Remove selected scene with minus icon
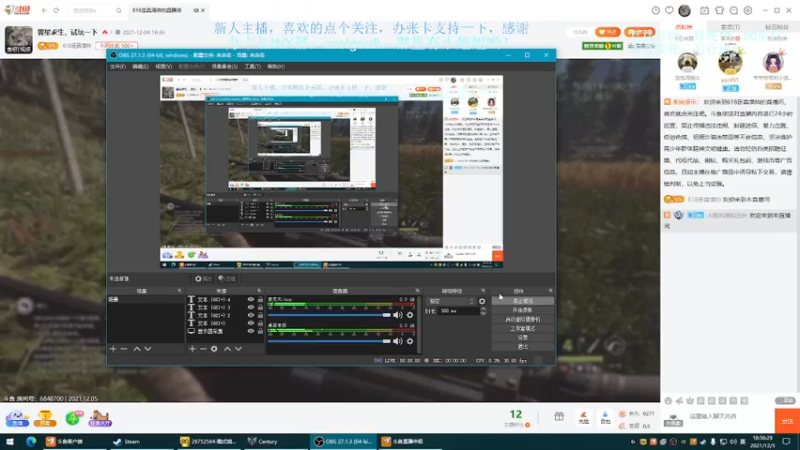Image resolution: width=800 pixels, height=450 pixels. point(123,349)
